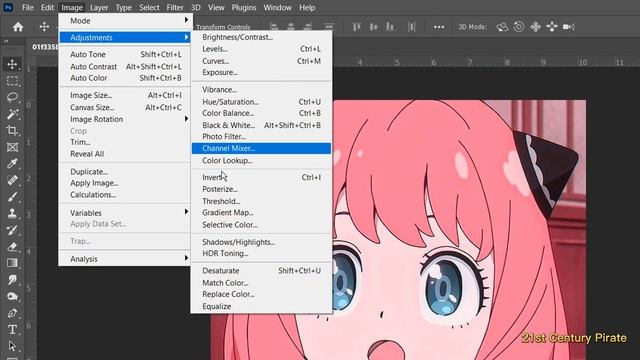Choose Invert adjustment
The height and width of the screenshot is (360, 640).
tap(261, 177)
